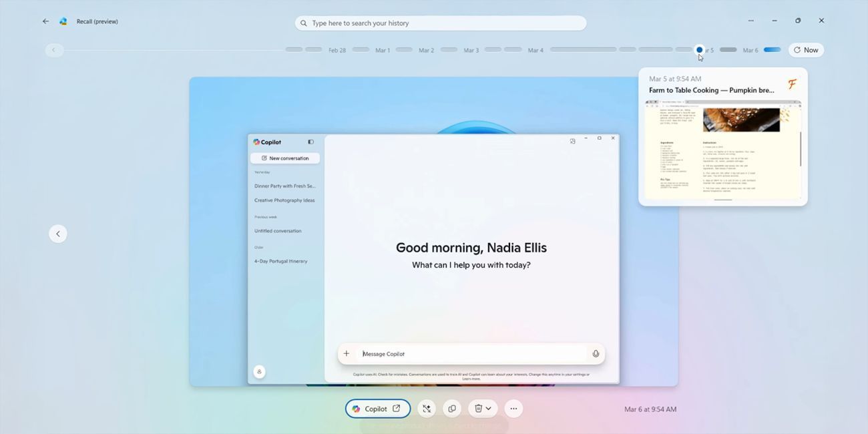Click the Mar 6 blue timeline segment
Viewport: 868px width, 434px height.
coord(772,50)
